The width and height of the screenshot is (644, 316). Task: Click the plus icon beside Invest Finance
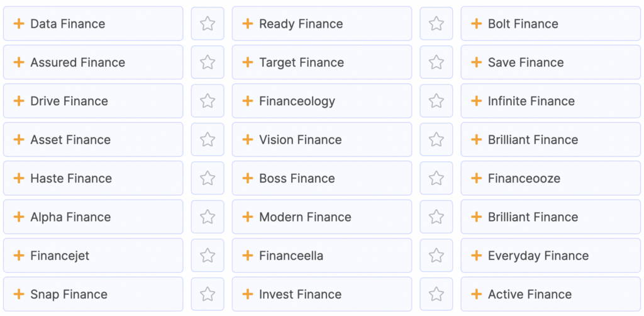coord(248,294)
